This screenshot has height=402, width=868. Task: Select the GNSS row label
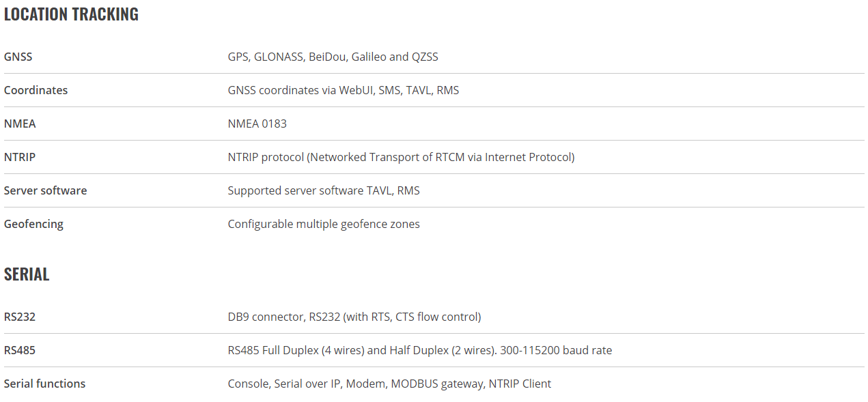(x=18, y=57)
